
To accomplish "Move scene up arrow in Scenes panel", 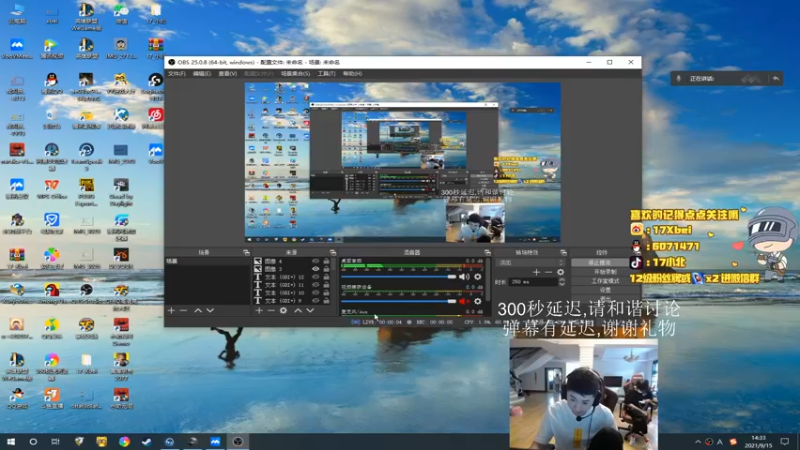I will coord(198,310).
